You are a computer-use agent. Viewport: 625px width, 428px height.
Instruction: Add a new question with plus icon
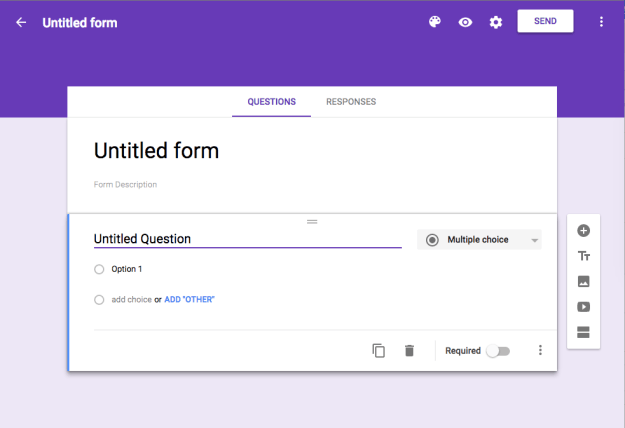click(584, 230)
